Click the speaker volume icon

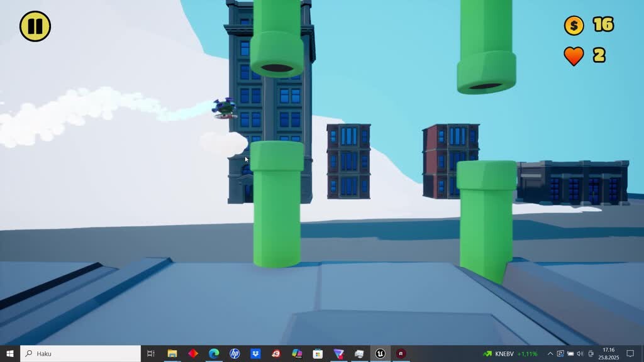[x=580, y=354]
